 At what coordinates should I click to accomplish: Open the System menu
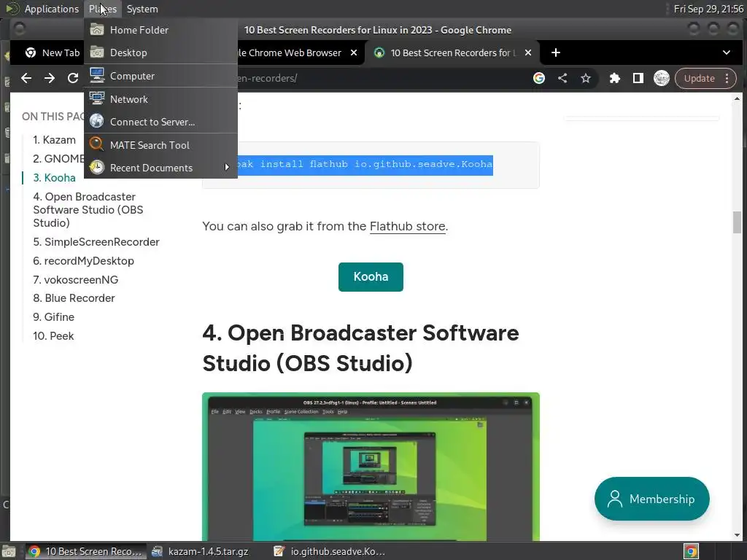142,9
